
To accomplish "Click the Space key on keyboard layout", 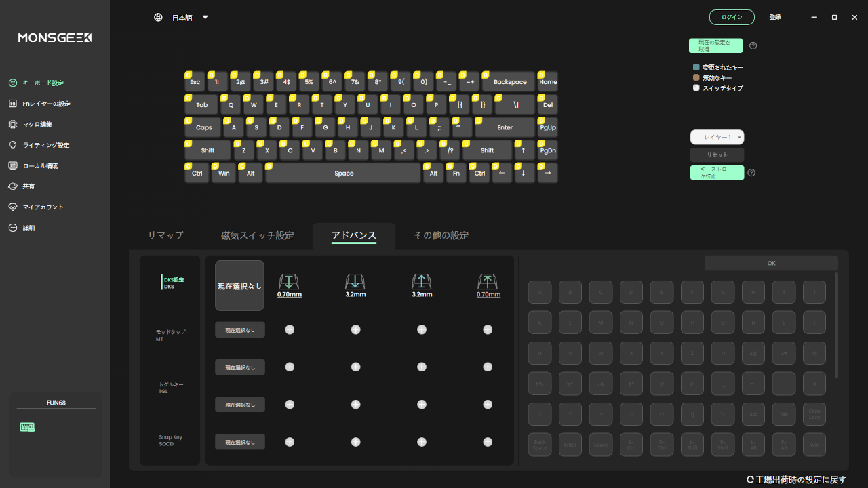I will pos(343,174).
